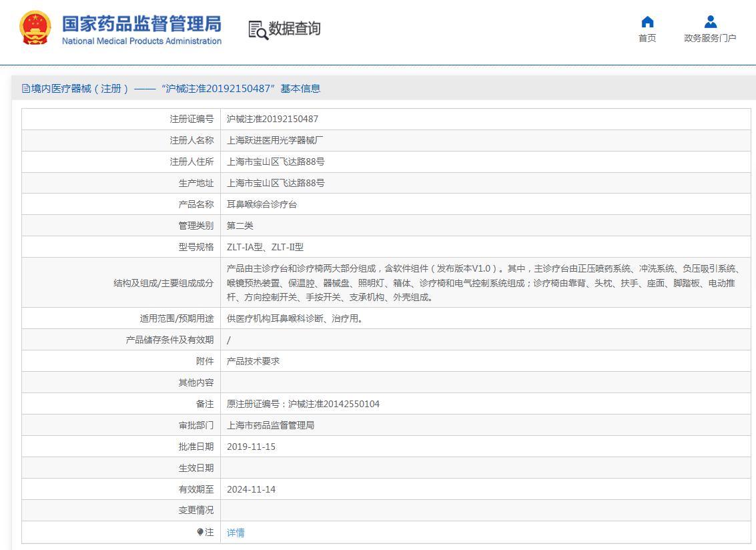
Task: Click the slash value for storage conditions
Action: pos(229,340)
